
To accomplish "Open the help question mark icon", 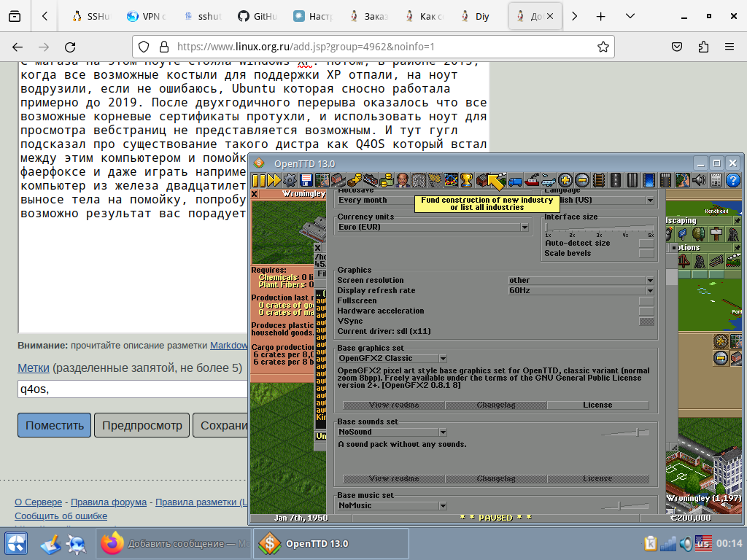I will 732,181.
